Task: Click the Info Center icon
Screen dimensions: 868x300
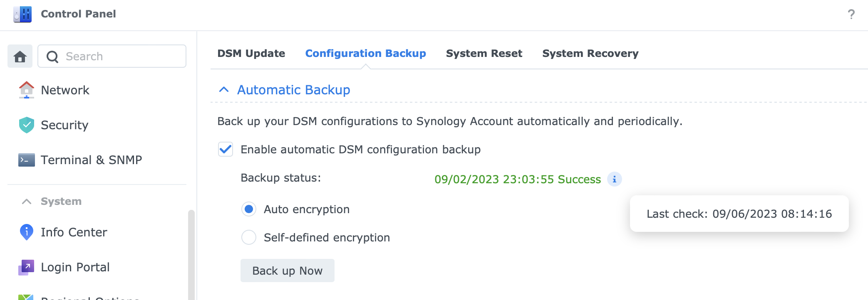Action: tap(26, 232)
